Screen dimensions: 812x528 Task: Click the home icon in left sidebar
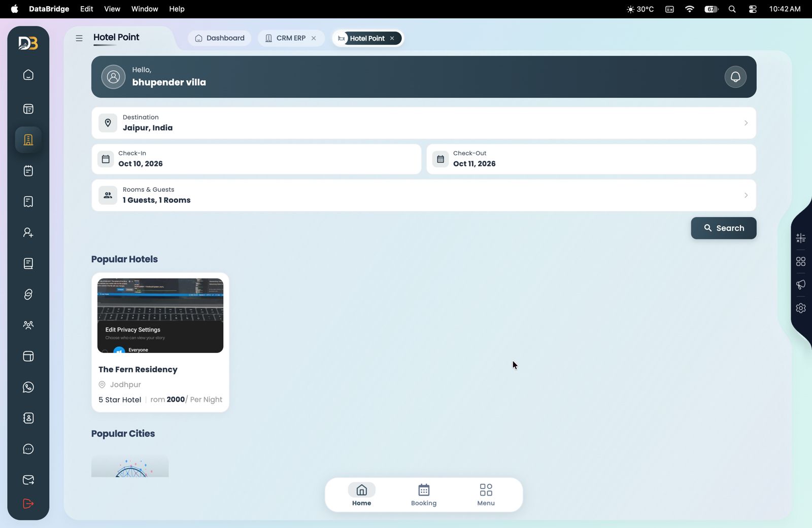click(x=28, y=75)
